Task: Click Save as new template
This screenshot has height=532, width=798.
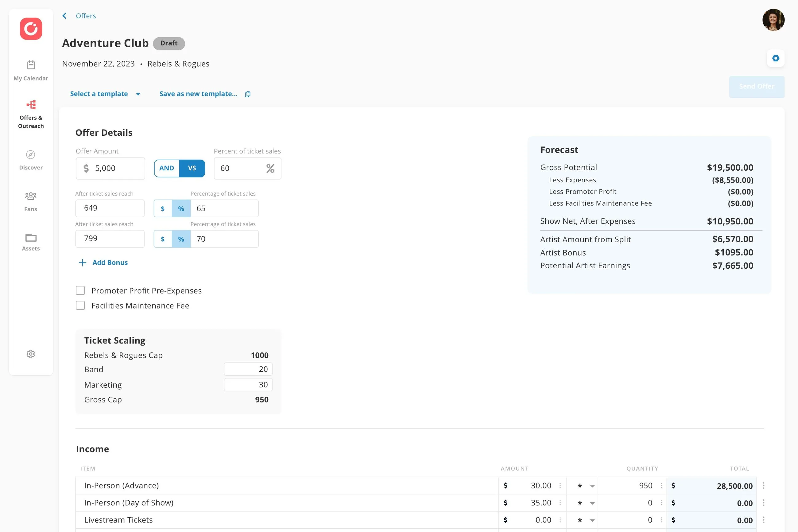Action: point(198,94)
